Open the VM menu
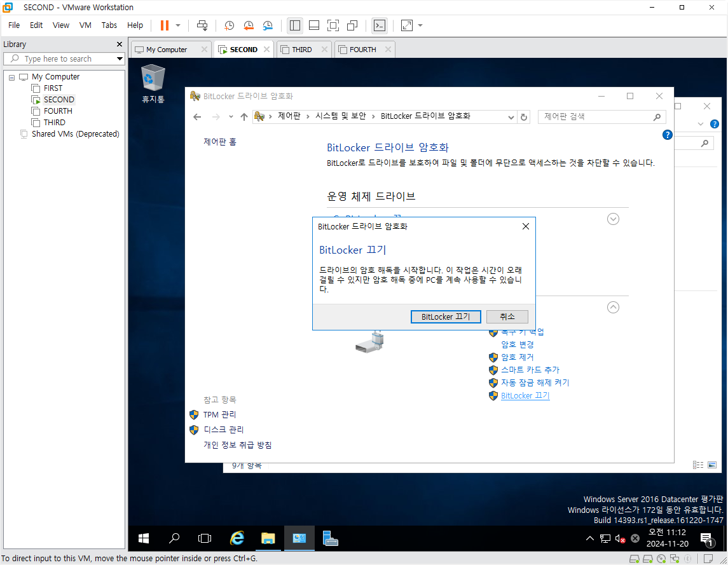Image resolution: width=728 pixels, height=565 pixels. click(x=85, y=25)
